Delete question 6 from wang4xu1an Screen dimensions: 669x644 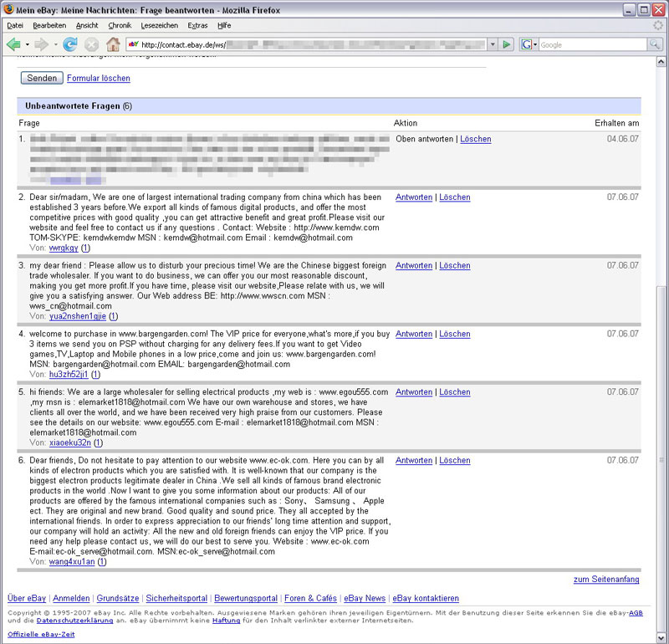coord(455,461)
